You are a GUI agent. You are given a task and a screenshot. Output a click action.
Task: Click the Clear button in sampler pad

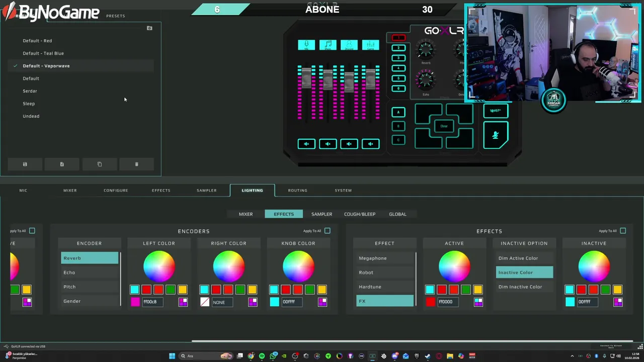coord(444,126)
